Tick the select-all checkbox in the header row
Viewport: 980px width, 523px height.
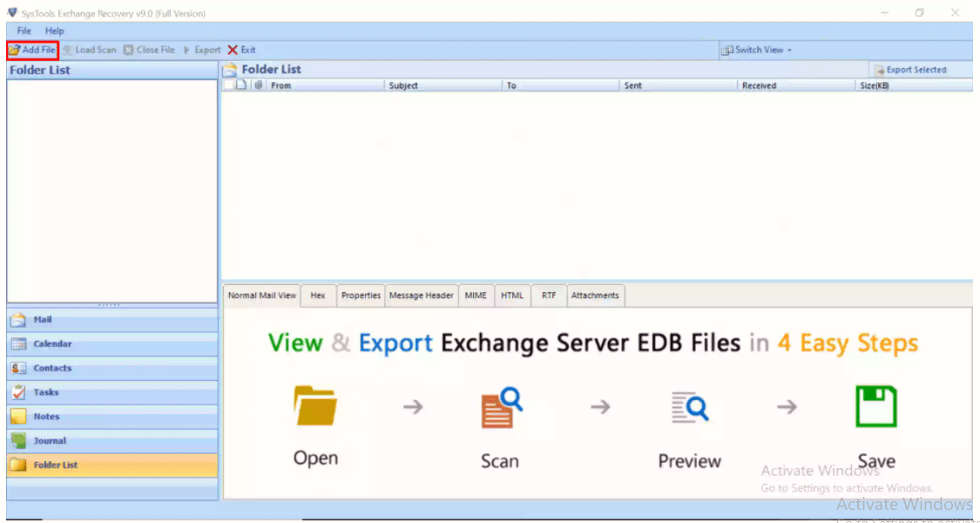tap(229, 85)
